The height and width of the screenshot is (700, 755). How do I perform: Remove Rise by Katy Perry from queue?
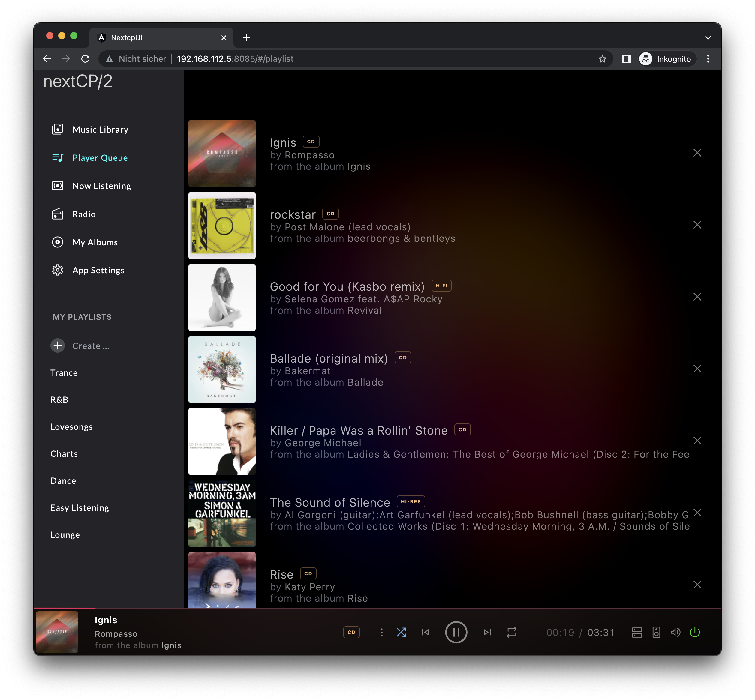click(x=697, y=584)
